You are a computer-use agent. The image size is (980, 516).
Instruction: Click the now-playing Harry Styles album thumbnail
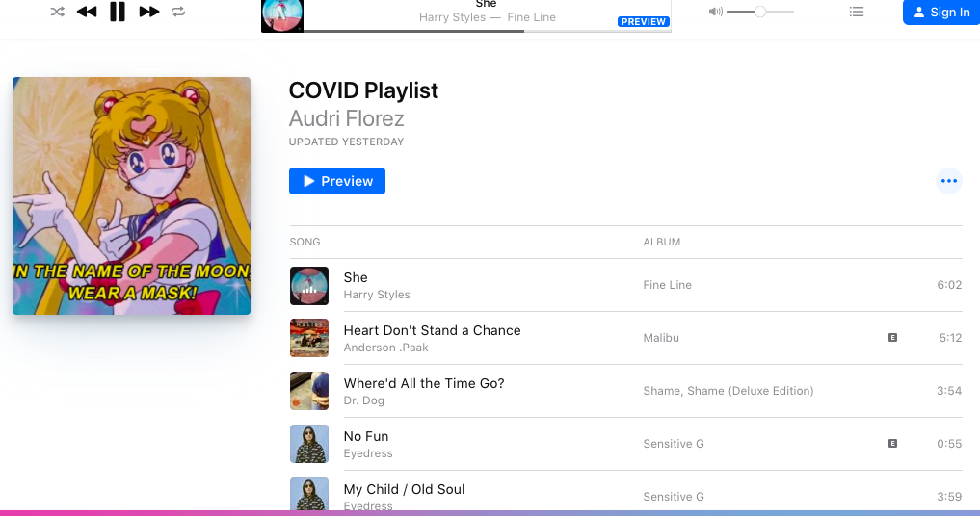pyautogui.click(x=282, y=16)
